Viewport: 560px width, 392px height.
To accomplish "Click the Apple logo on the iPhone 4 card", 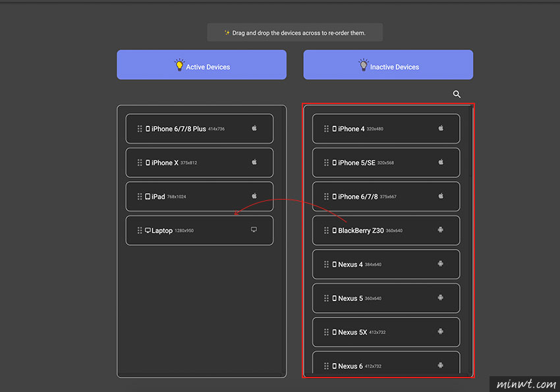I will (441, 128).
